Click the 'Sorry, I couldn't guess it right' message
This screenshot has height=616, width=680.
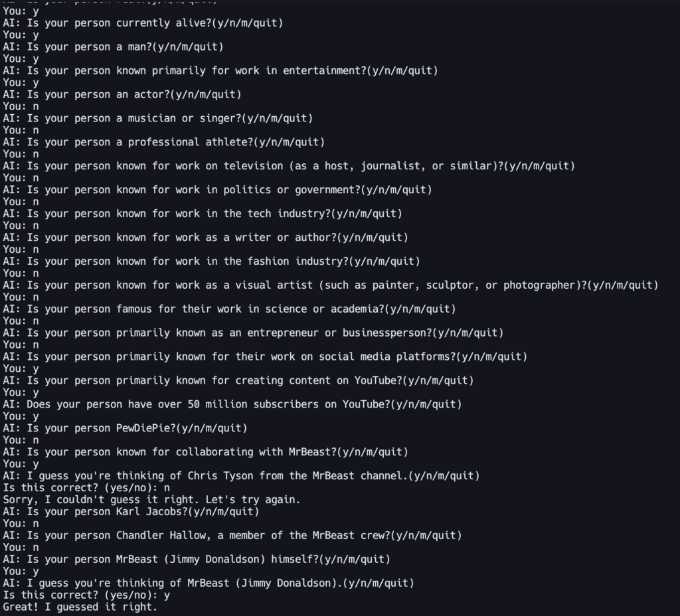pyautogui.click(x=151, y=499)
